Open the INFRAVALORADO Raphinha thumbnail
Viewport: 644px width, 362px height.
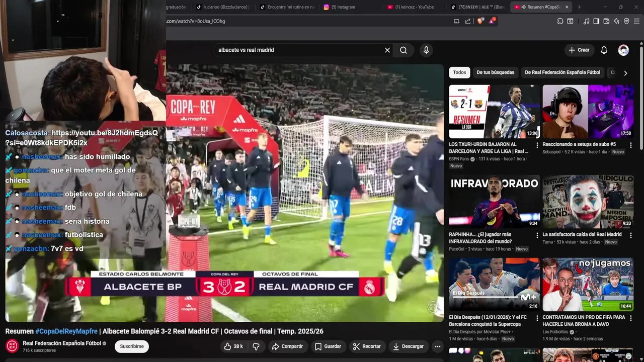[494, 202]
